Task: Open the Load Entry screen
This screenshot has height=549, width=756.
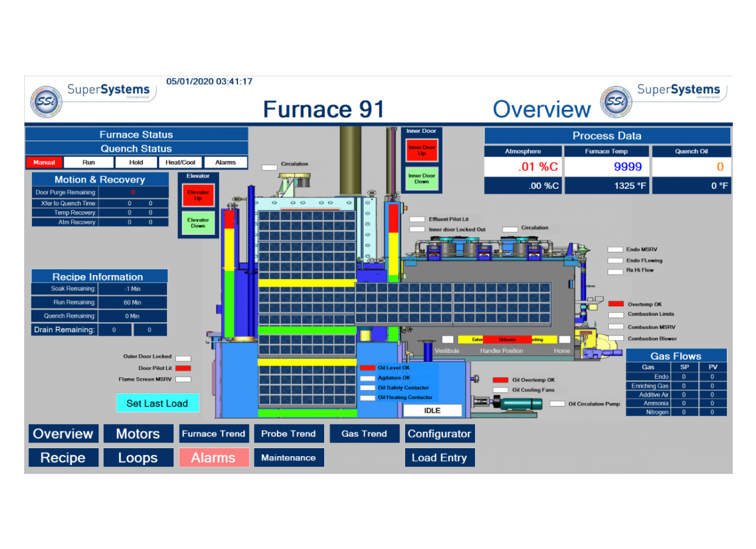Action: pyautogui.click(x=440, y=458)
